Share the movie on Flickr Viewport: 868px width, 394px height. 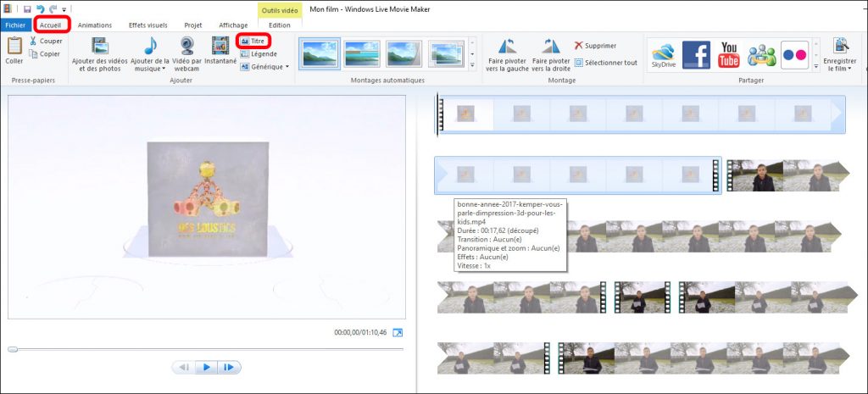tap(794, 55)
